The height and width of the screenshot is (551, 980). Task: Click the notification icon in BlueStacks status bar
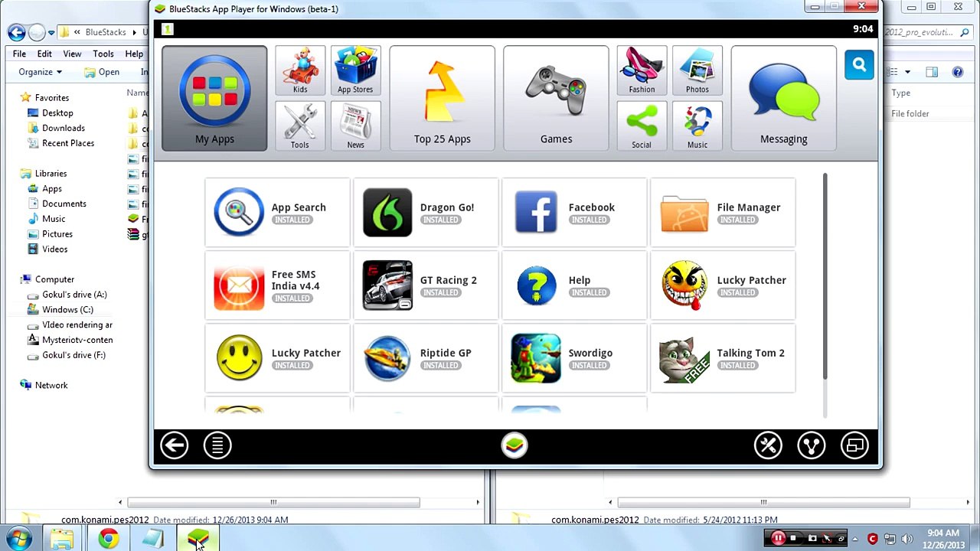pos(168,29)
